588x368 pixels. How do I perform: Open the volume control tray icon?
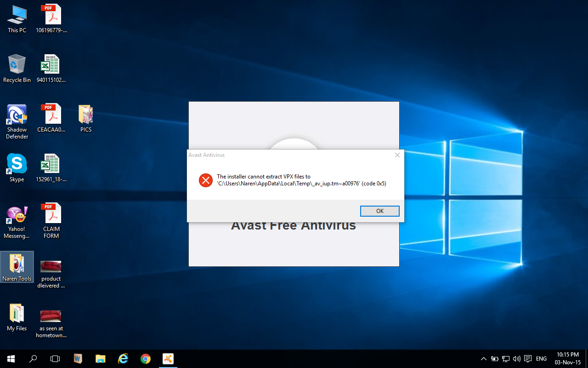[517, 359]
